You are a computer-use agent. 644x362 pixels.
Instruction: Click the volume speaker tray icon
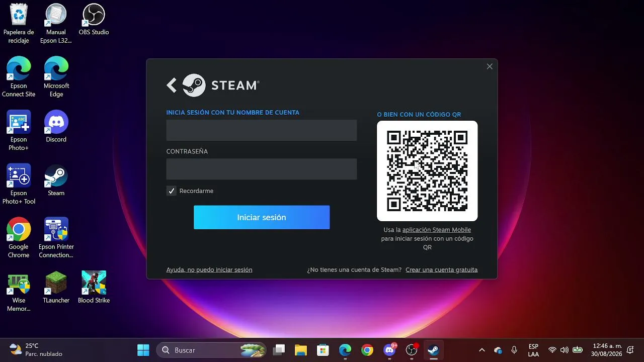coord(565,350)
